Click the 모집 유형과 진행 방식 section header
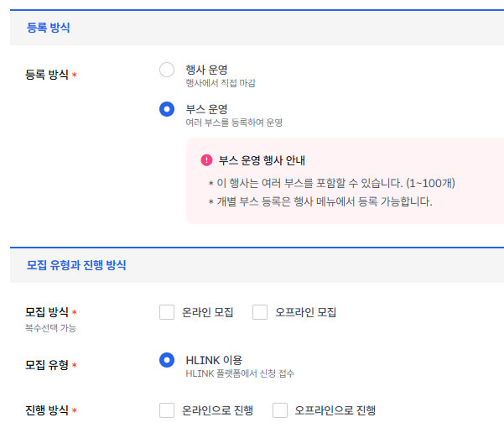Viewport: 504px width, 433px height. (x=75, y=265)
